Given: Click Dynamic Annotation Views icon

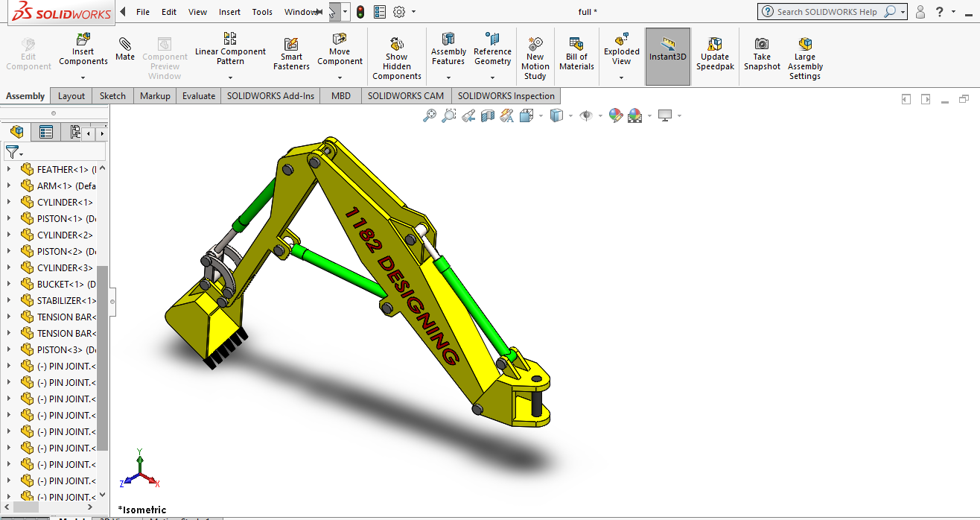Looking at the screenshot, I should pyautogui.click(x=506, y=115).
